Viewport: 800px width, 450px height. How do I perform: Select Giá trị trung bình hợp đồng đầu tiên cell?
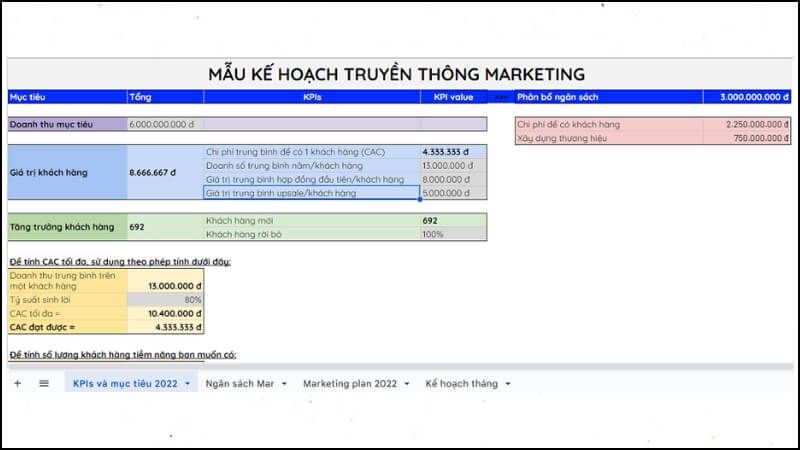[x=312, y=179]
